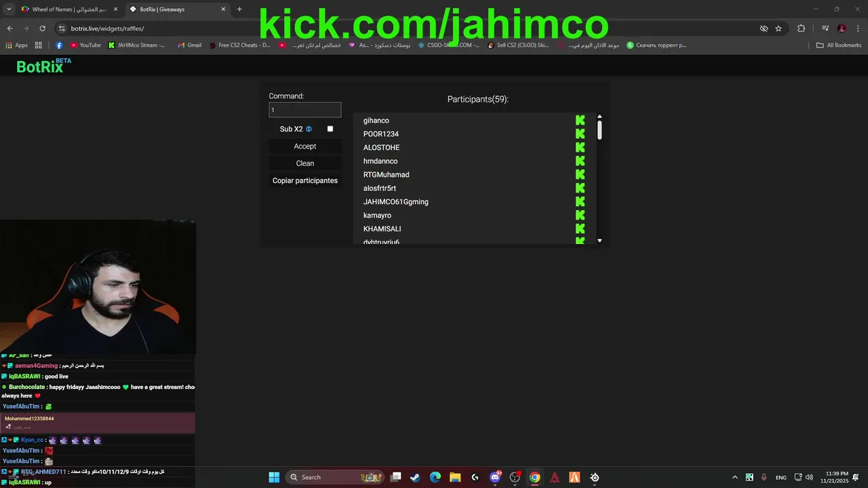The image size is (868, 488).
Task: Switch to Wheel of Names tab
Action: [70, 9]
